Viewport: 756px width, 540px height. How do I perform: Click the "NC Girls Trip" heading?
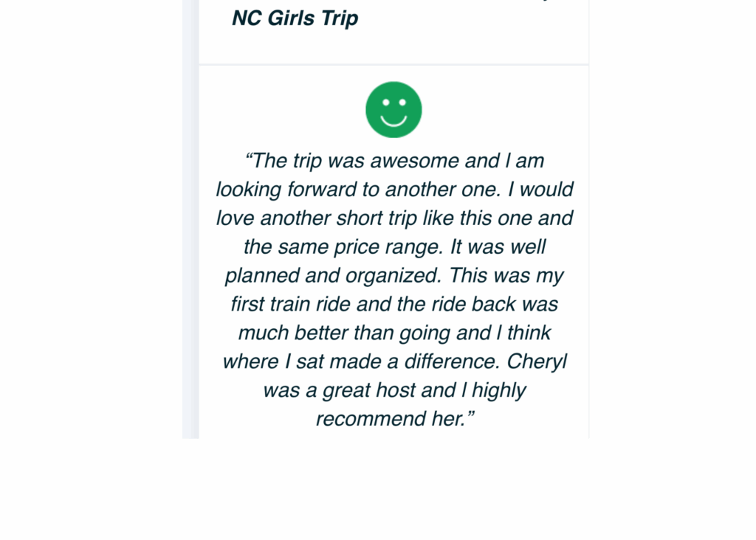pos(295,18)
